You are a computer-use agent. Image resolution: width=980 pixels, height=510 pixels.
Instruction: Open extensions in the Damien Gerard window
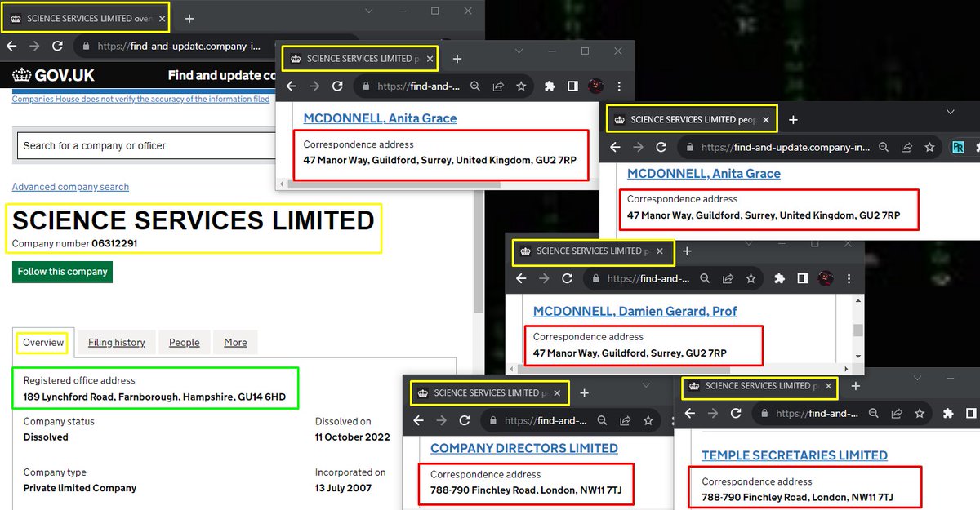coord(779,278)
